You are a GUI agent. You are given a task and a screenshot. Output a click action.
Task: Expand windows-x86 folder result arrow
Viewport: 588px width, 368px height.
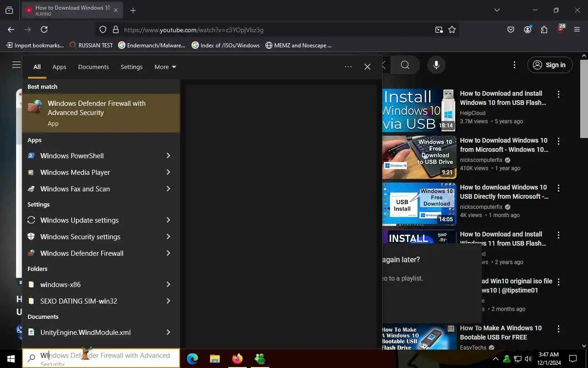coord(168,284)
